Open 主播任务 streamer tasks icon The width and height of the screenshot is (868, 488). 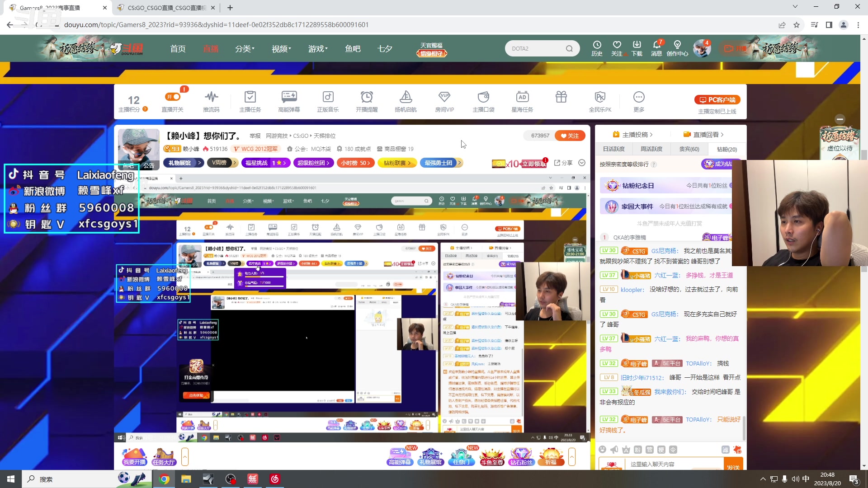click(250, 101)
